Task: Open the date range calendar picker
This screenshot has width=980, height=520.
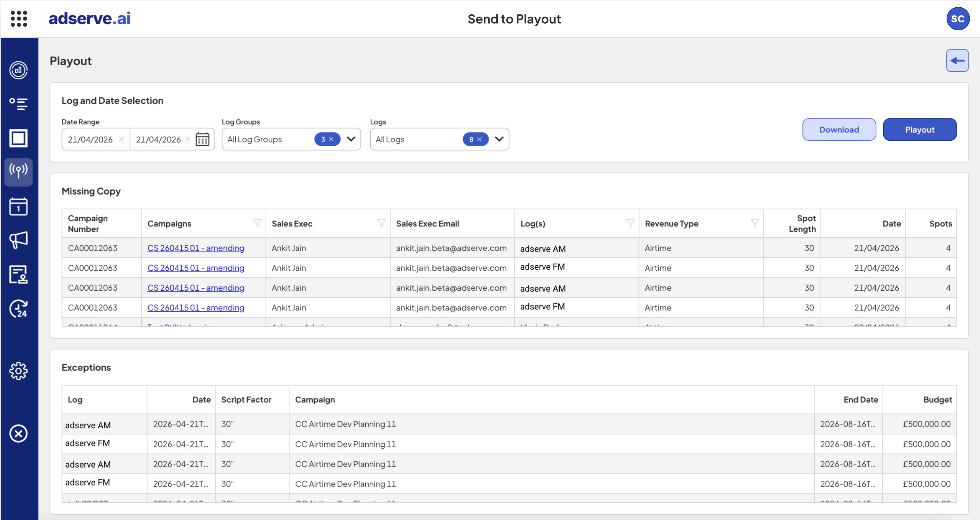Action: 202,139
